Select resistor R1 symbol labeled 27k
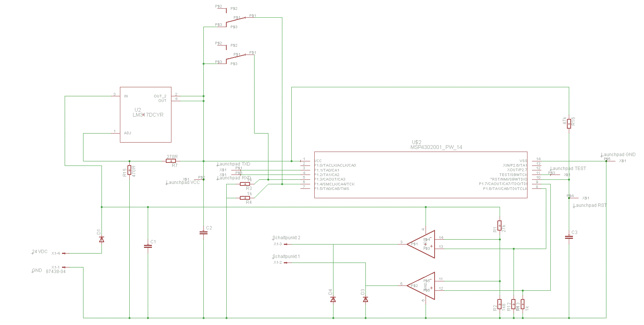 pos(499,226)
